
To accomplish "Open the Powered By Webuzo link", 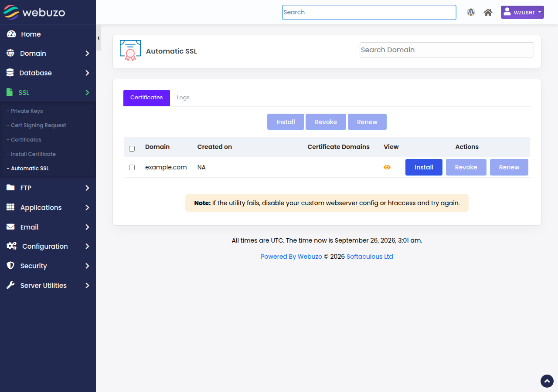I will [x=291, y=257].
